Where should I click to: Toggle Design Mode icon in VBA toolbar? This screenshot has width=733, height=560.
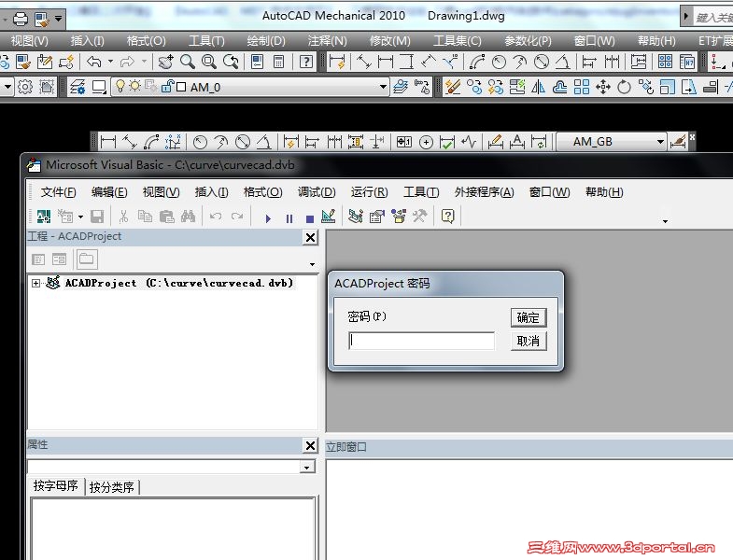point(329,216)
